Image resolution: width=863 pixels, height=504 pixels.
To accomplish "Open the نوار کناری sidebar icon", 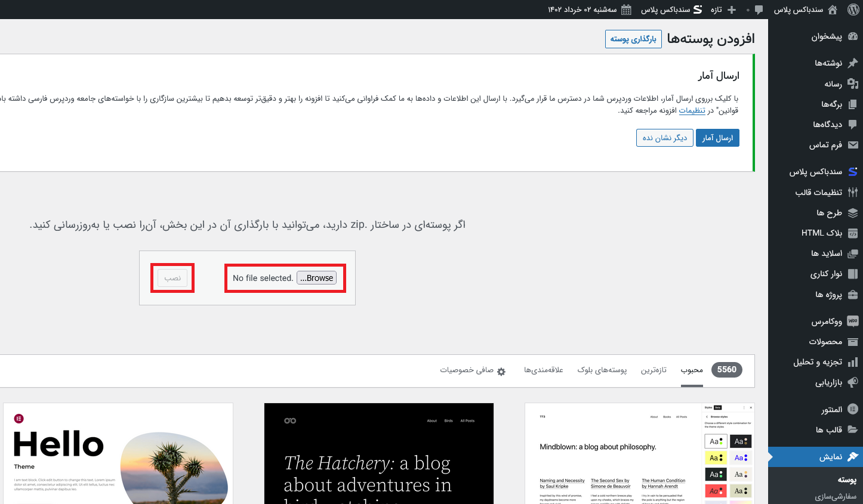I will [853, 274].
